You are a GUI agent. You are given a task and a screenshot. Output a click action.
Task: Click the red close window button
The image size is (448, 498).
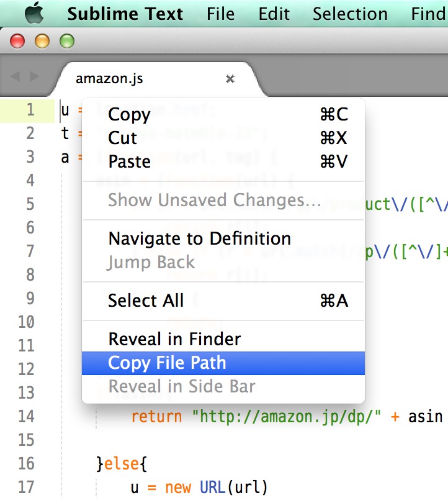click(17, 41)
